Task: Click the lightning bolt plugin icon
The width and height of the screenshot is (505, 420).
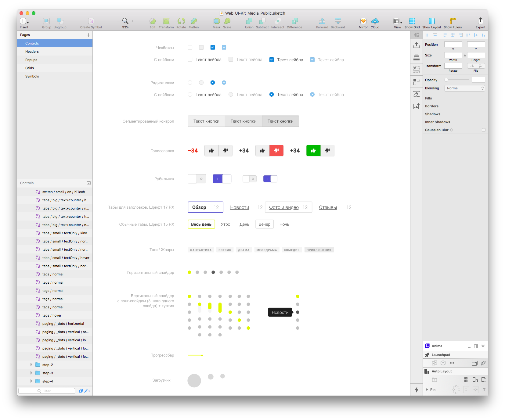Action: click(416, 389)
